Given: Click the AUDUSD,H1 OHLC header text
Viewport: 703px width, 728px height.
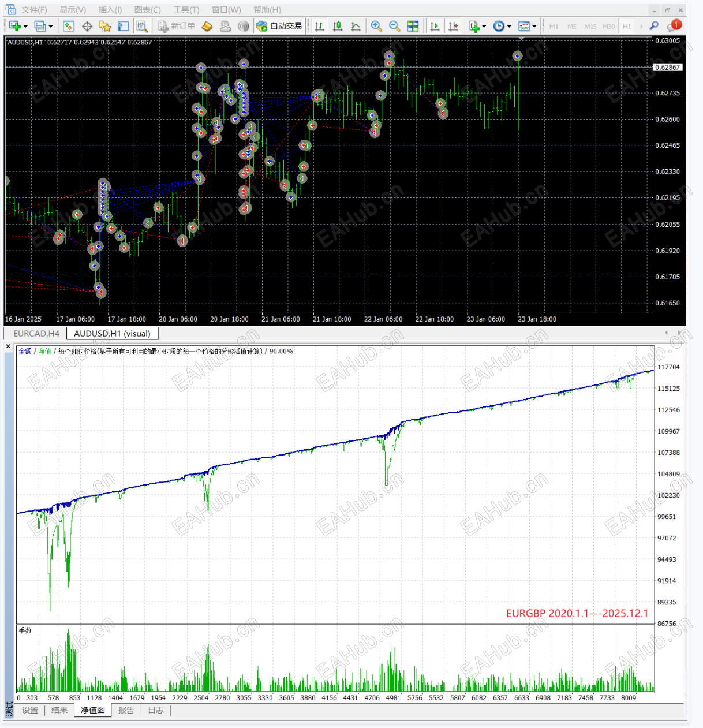Looking at the screenshot, I should point(80,42).
